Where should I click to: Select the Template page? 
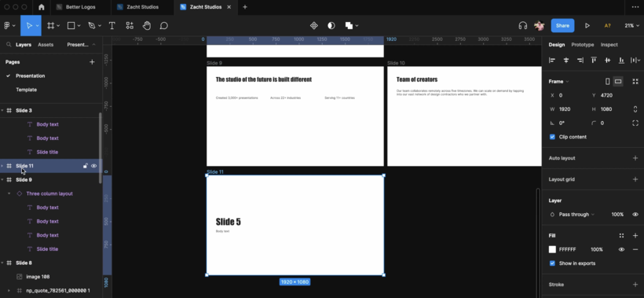(26, 90)
